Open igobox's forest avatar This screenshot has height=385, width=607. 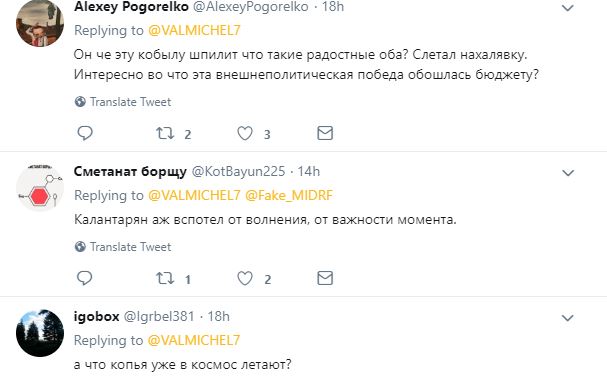[40, 333]
